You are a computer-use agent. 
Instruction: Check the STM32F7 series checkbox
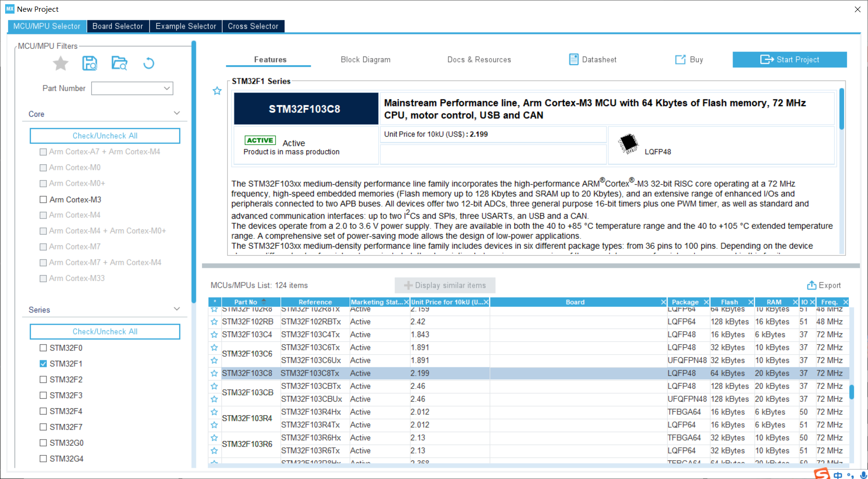pos(43,427)
